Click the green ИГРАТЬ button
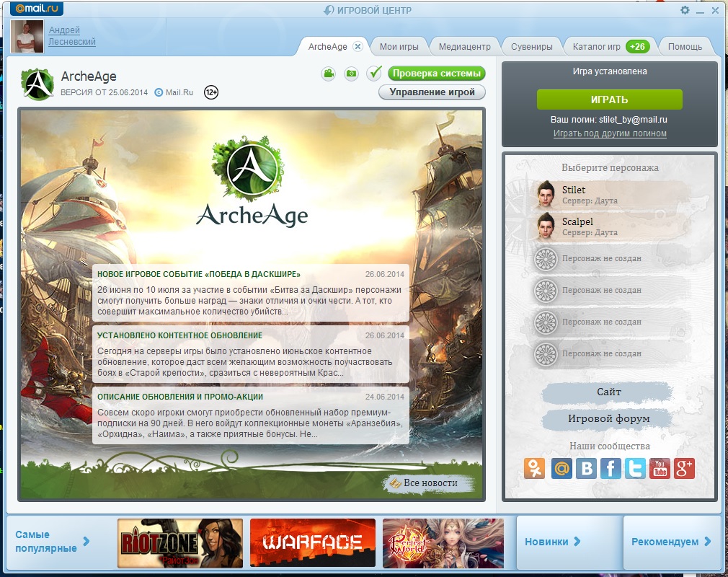728x577 pixels. (x=610, y=100)
